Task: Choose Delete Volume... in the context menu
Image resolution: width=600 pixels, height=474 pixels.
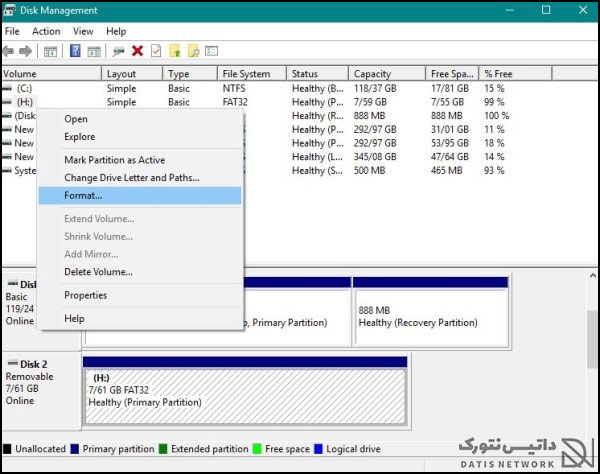Action: 140,272
